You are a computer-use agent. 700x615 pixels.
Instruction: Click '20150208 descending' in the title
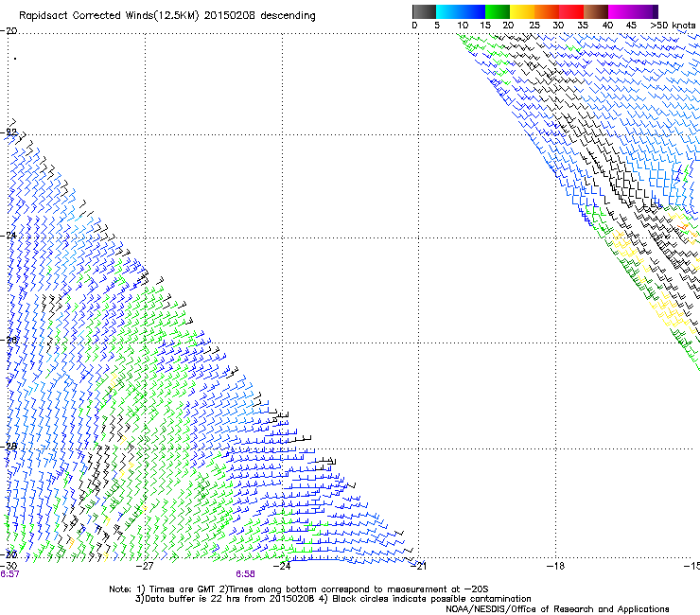pos(260,16)
